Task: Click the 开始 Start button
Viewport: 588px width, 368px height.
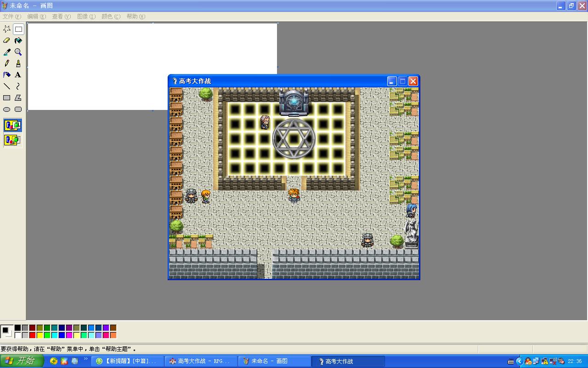Action: coord(22,361)
